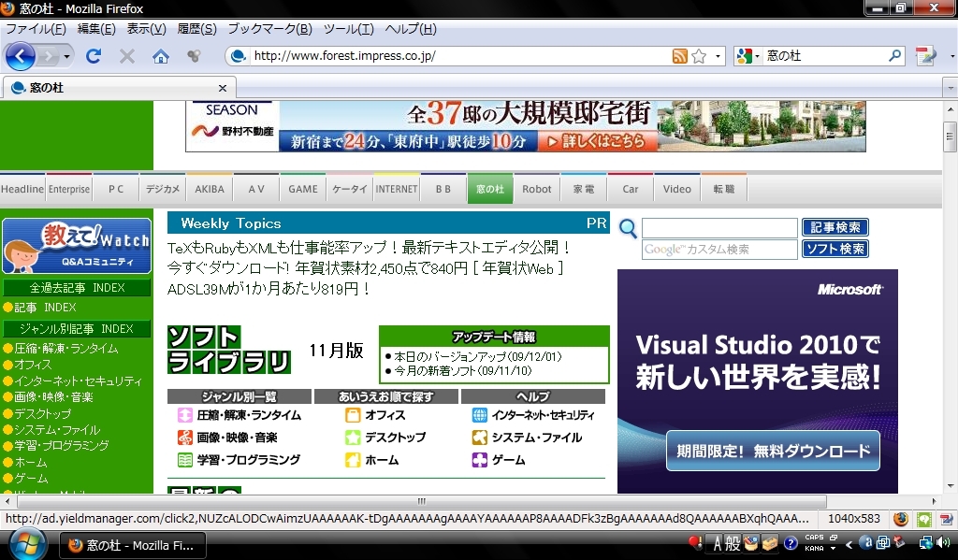Open the search engine selector dropdown

(x=746, y=56)
